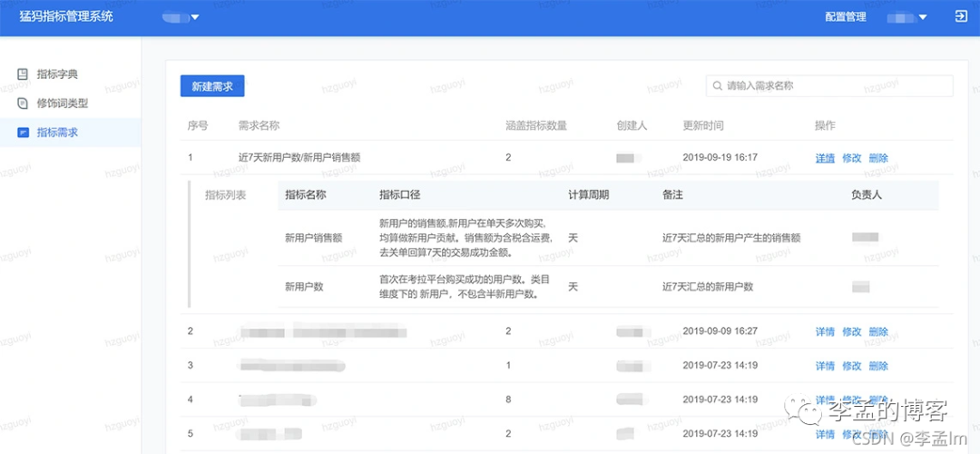Click the 修饰词类型 sidebar icon
Screen dimensions: 980x454
pos(23,104)
